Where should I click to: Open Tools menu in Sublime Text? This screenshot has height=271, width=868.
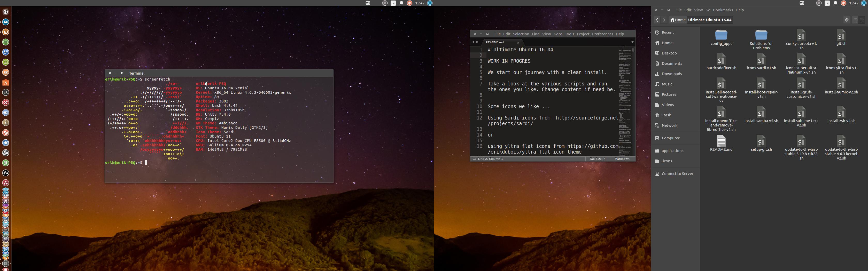click(569, 34)
